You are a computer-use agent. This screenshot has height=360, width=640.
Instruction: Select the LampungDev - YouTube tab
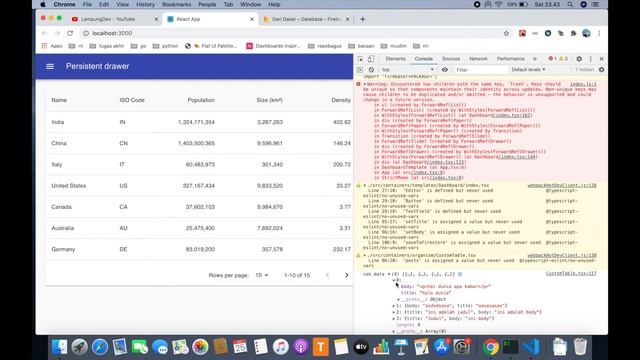click(x=108, y=19)
